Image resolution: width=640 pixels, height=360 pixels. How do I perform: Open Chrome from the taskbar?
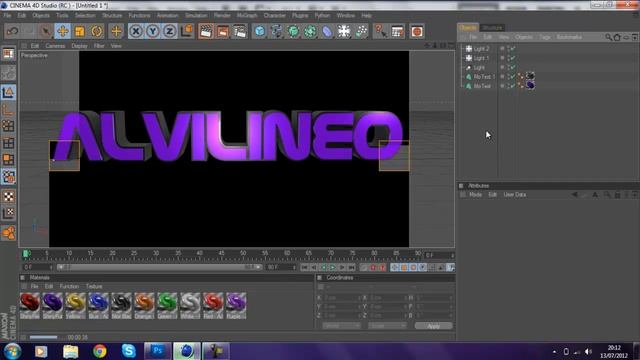pos(100,351)
